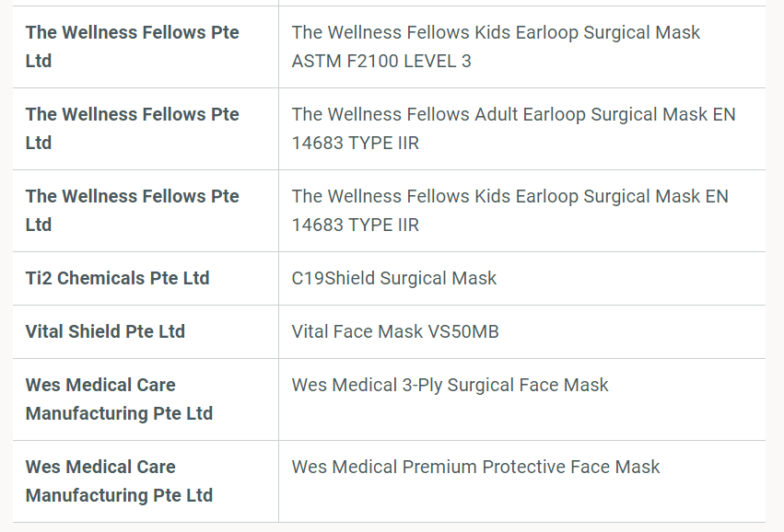Select Adult Earloop Surgical Mask EN 14683 entry

coord(513,129)
